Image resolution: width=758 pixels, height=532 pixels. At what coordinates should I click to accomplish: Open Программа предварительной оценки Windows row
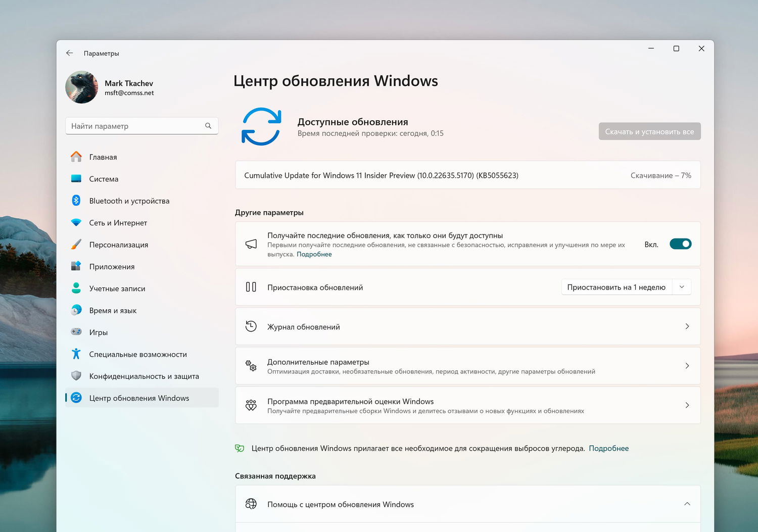[467, 405]
